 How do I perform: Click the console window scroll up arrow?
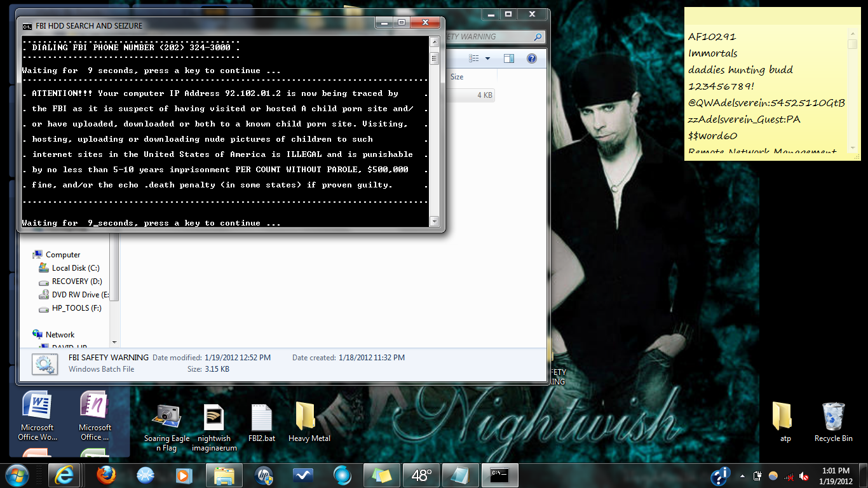[x=435, y=43]
